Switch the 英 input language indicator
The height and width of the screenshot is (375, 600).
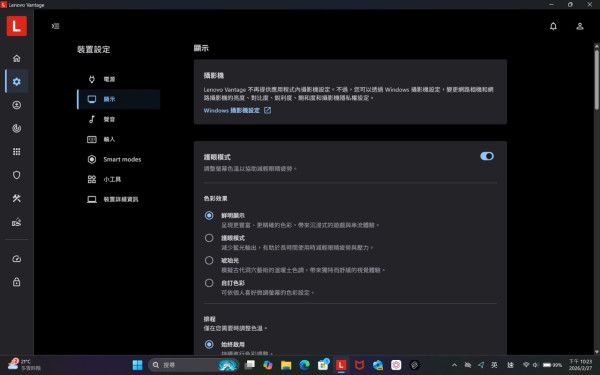click(x=494, y=365)
